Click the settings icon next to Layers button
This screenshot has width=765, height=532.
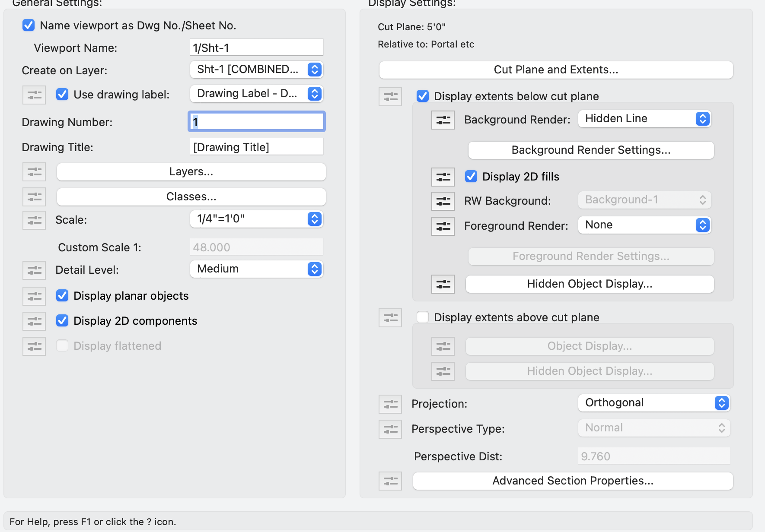click(x=34, y=172)
